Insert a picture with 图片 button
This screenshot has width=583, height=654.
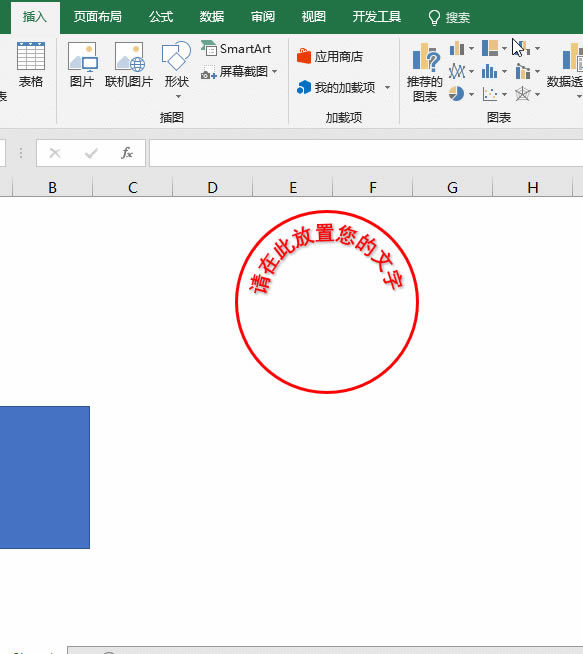pyautogui.click(x=82, y=65)
